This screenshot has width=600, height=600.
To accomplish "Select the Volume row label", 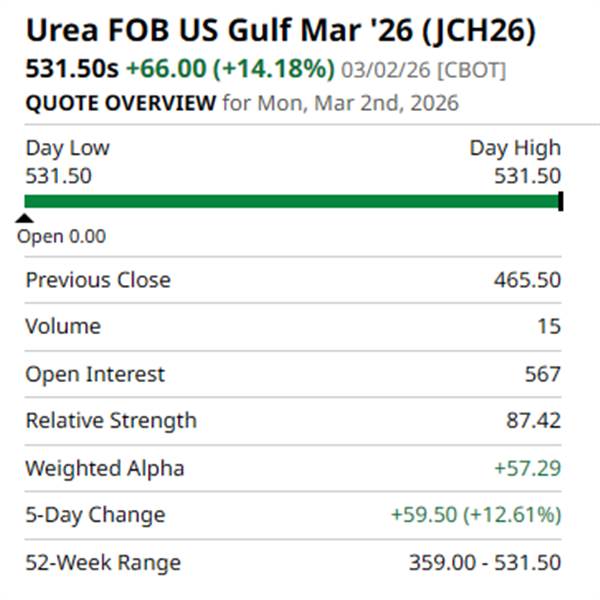I will click(63, 326).
